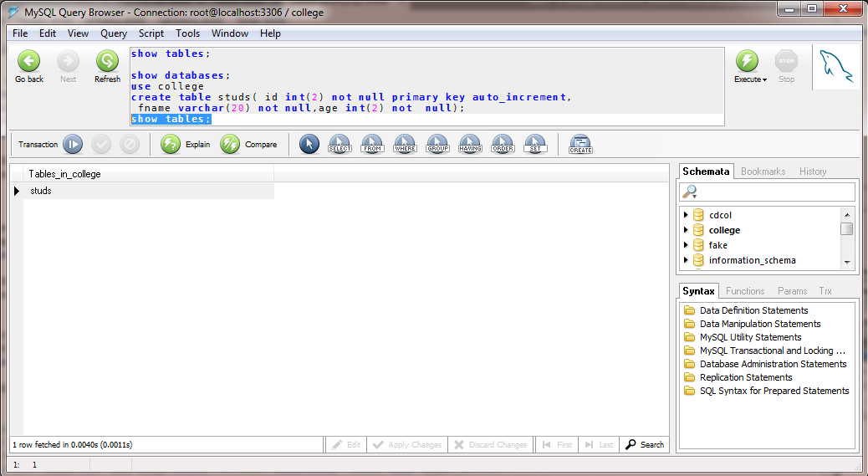Select the ORDER clause tool

[503, 145]
